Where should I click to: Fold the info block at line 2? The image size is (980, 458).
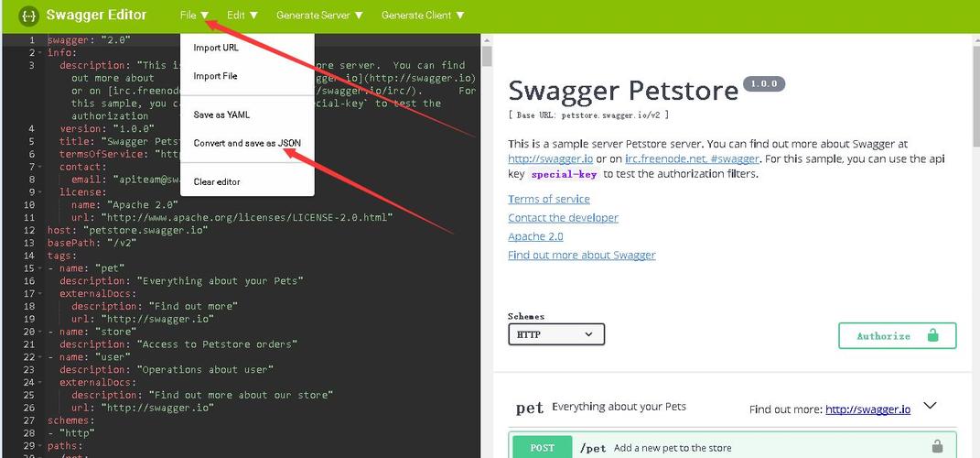coord(40,52)
